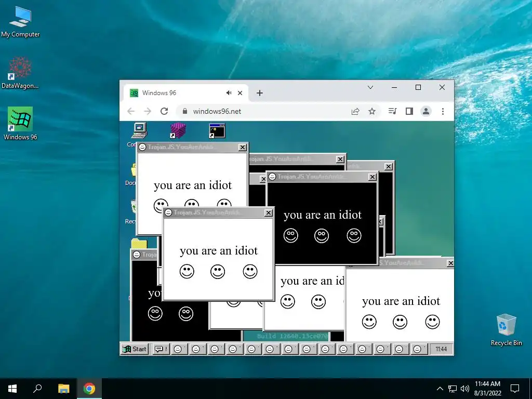Launch the Windows 96 desktop shortcut

point(20,124)
